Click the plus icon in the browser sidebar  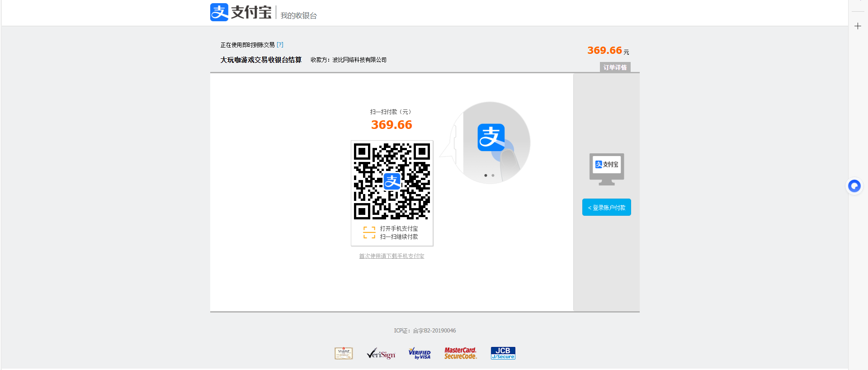coord(858,26)
